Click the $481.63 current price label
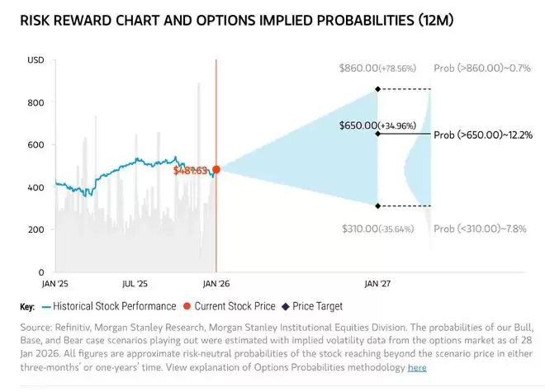 pos(192,171)
